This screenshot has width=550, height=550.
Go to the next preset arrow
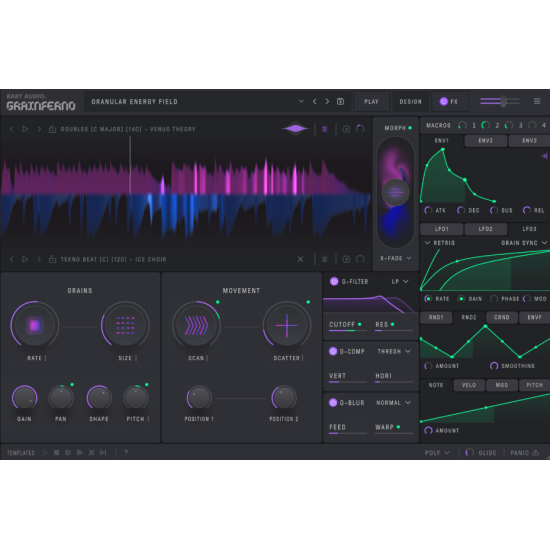click(x=327, y=102)
